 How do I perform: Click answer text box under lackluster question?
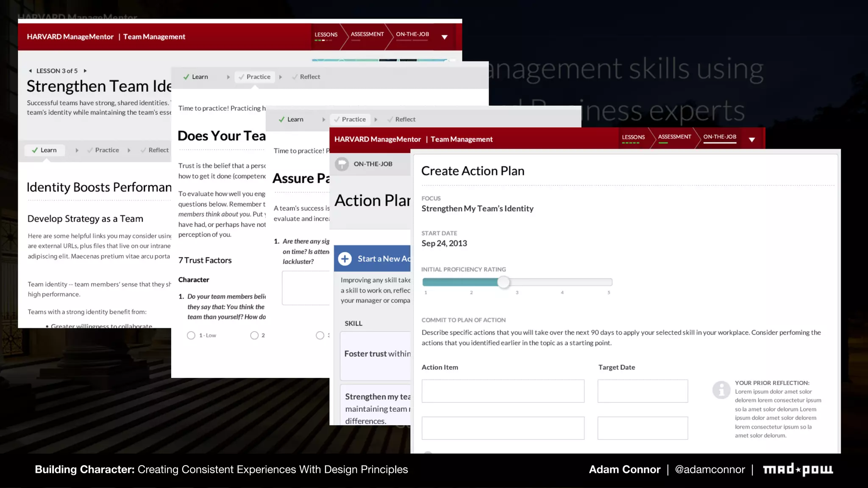click(306, 288)
